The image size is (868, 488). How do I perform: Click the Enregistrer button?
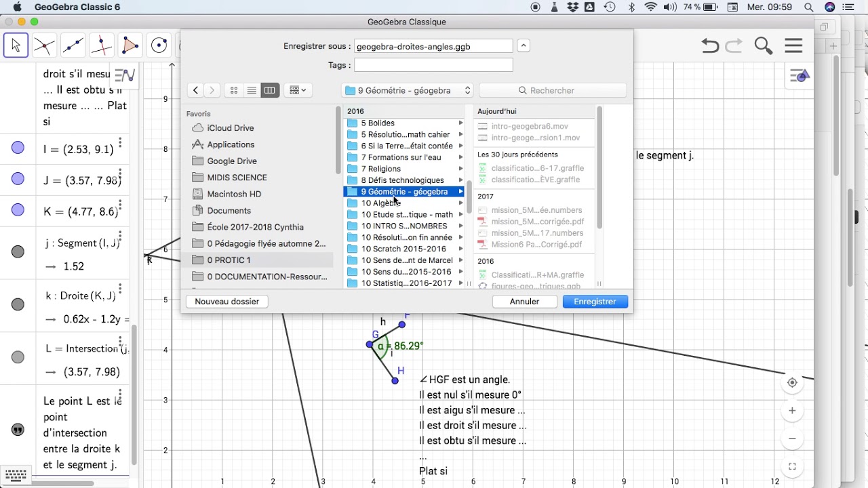coord(595,302)
